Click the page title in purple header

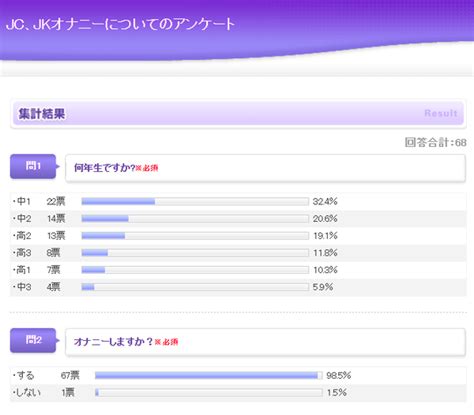tap(120, 24)
